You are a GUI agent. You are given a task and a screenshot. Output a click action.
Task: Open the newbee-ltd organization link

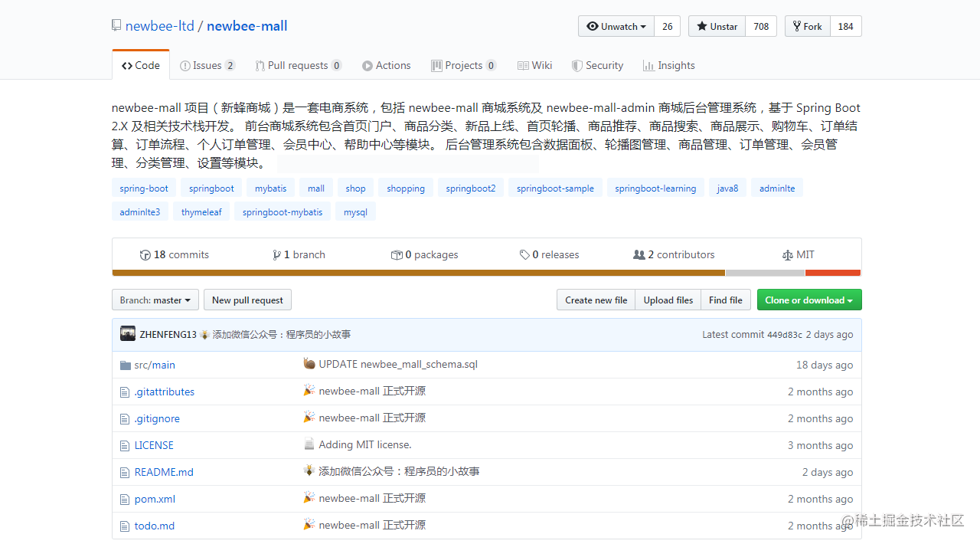tap(160, 25)
